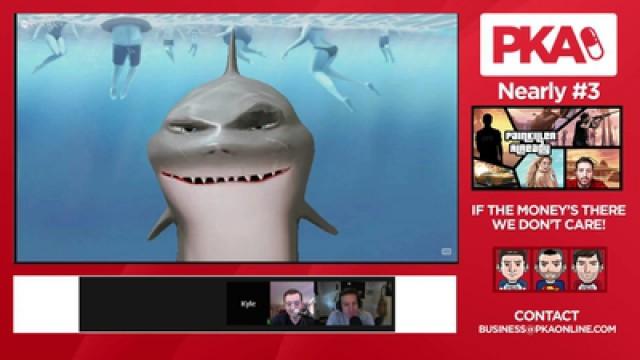Click the CONTACT heading
This screenshot has width=640, height=360.
point(547,316)
